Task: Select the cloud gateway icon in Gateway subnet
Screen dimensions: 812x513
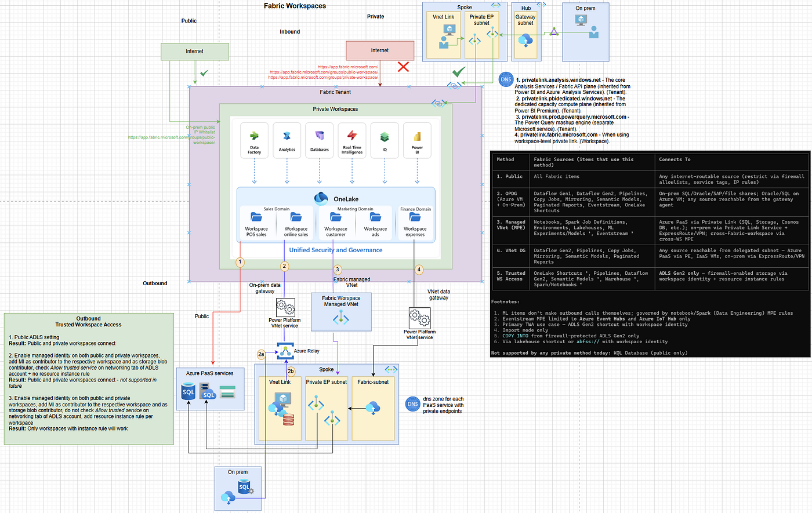Action: 525,41
